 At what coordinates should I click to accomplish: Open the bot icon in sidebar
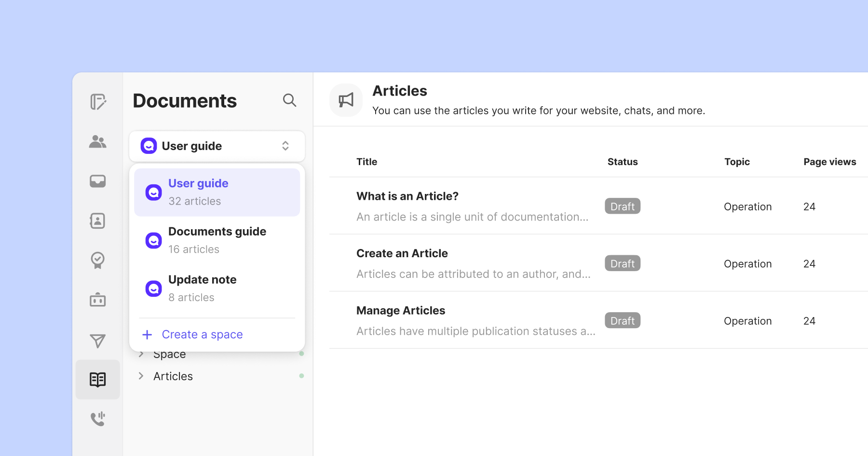pyautogui.click(x=98, y=300)
